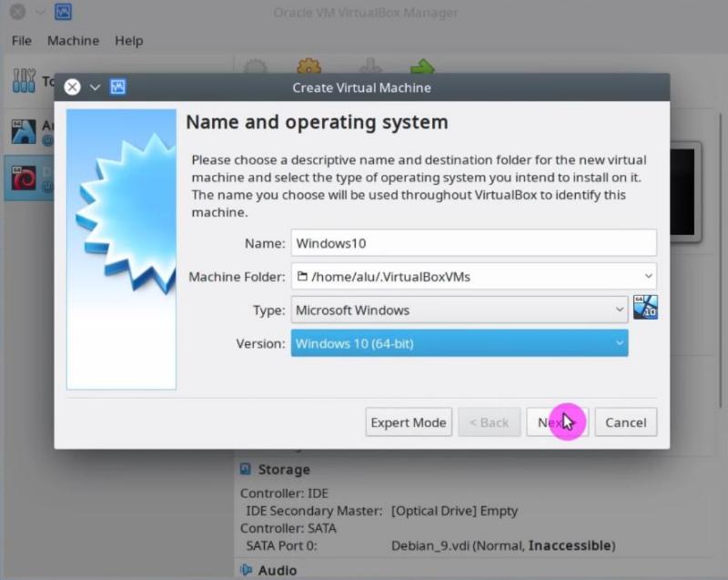
Task: Click the Windows 10 64-bit OS type icon
Action: (x=645, y=308)
